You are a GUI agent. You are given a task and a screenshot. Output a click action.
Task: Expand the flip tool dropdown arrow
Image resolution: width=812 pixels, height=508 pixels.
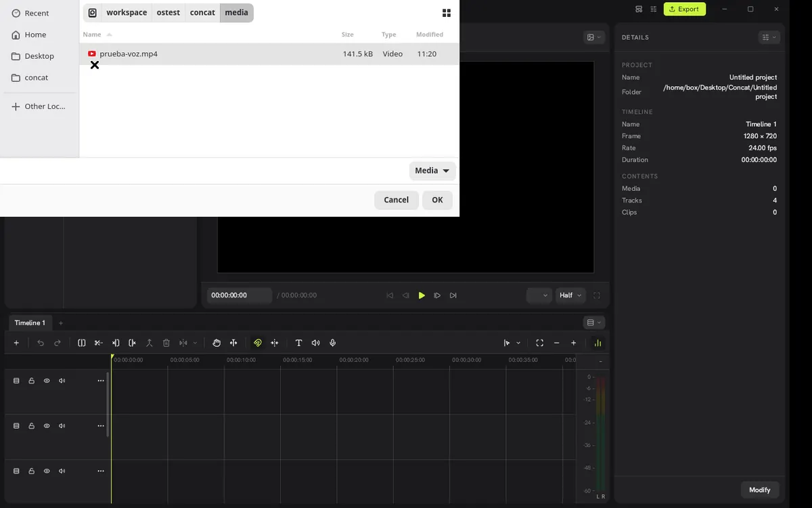pos(196,343)
